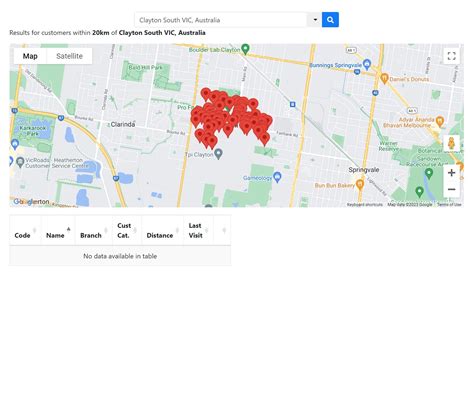474x394 pixels.
Task: Focus the Clayton South location input
Action: tap(221, 20)
